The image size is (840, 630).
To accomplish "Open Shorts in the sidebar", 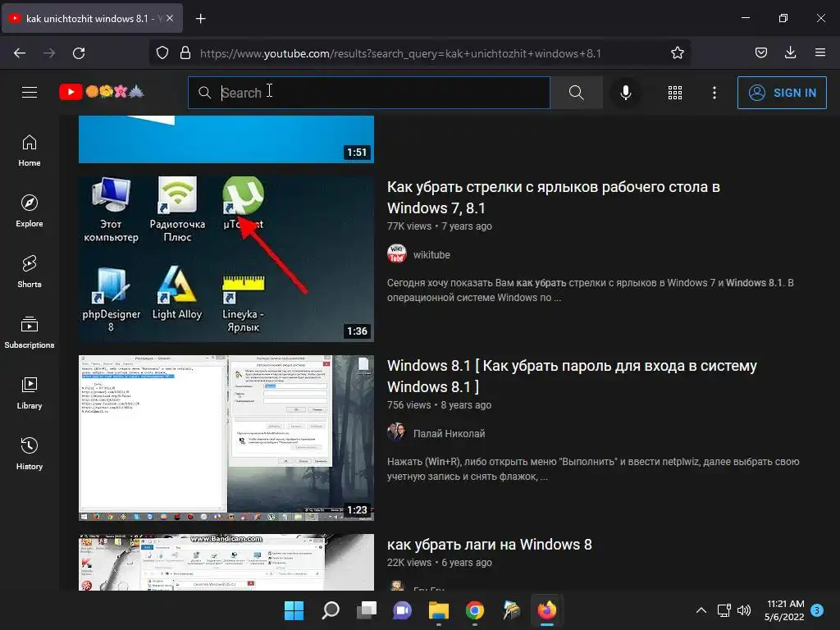I will pos(30,272).
